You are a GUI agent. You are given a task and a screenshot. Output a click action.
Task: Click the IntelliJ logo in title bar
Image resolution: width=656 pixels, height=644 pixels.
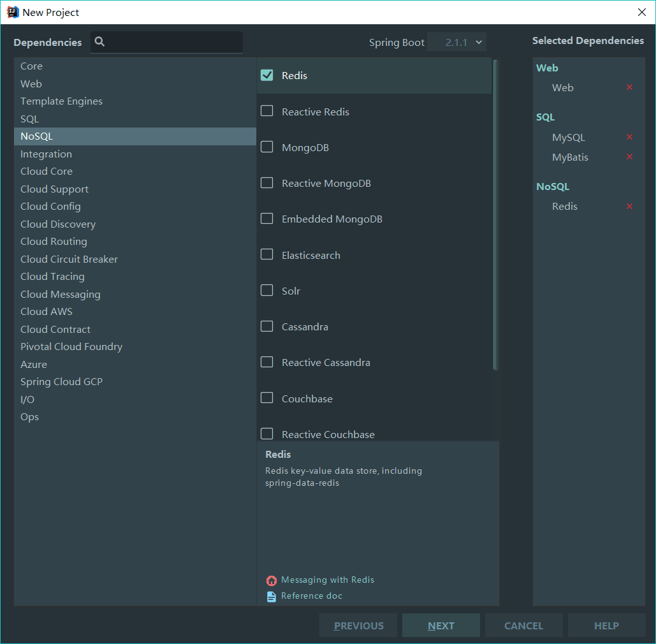[x=13, y=12]
